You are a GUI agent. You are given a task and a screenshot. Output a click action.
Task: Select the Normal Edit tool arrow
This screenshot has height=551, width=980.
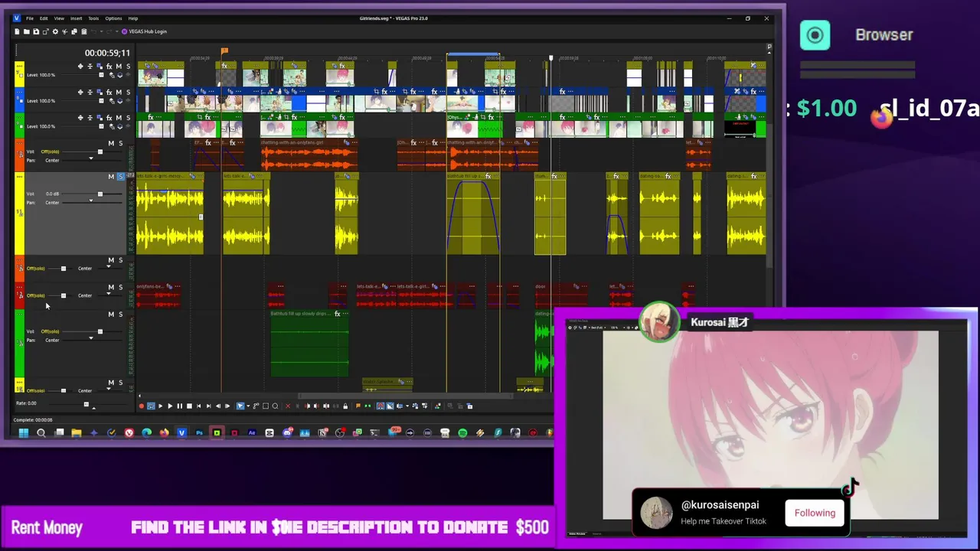(x=240, y=406)
